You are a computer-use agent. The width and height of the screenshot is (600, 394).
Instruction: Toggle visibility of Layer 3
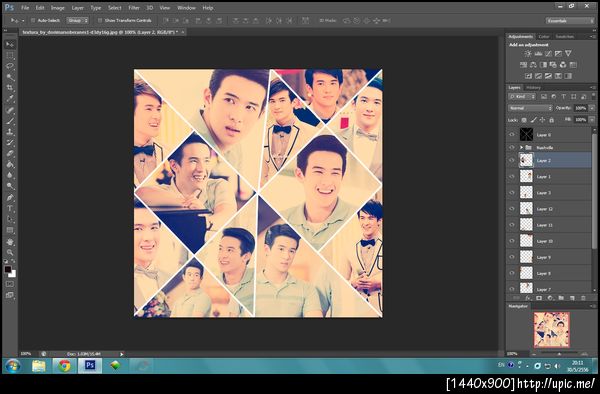point(512,193)
